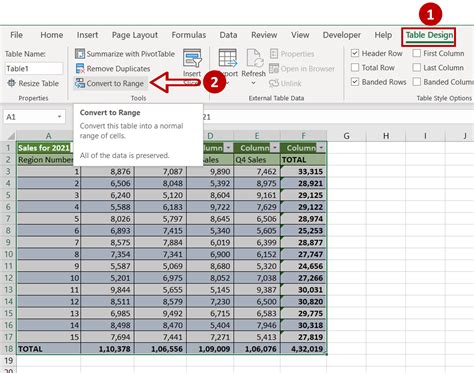Click Resize Table icon

point(11,83)
